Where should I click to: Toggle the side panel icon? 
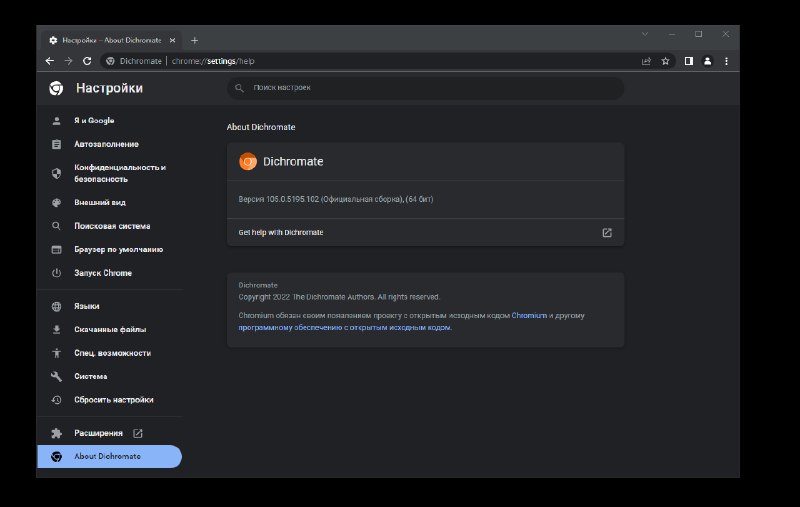click(x=689, y=61)
